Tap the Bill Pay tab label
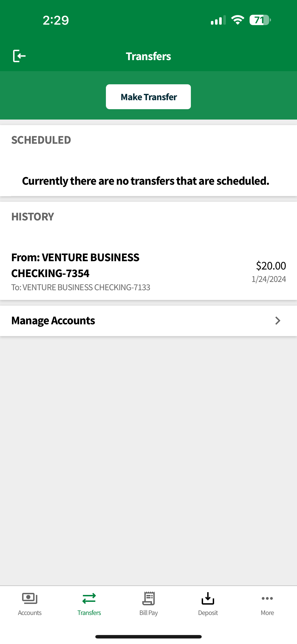This screenshot has height=644, width=297. click(148, 613)
